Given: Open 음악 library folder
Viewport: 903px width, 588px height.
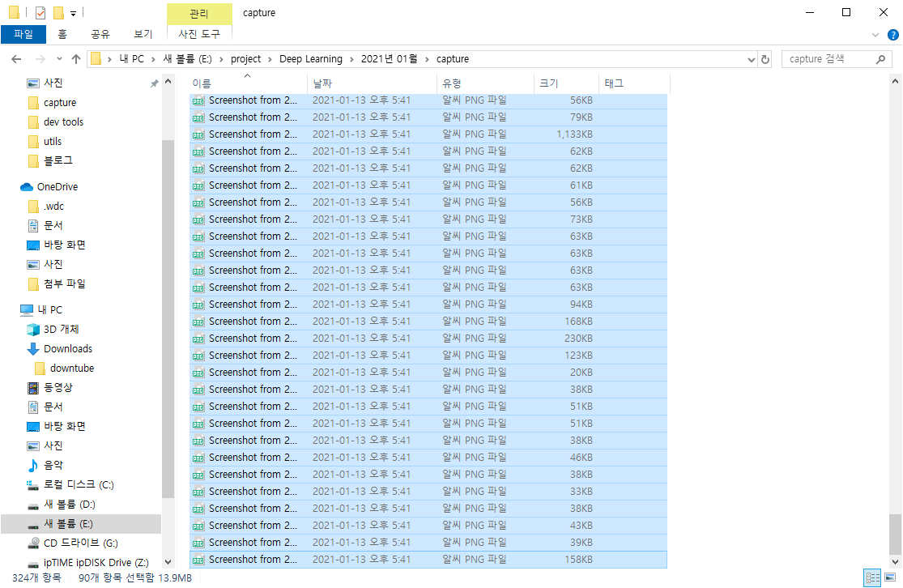Looking at the screenshot, I should [53, 466].
